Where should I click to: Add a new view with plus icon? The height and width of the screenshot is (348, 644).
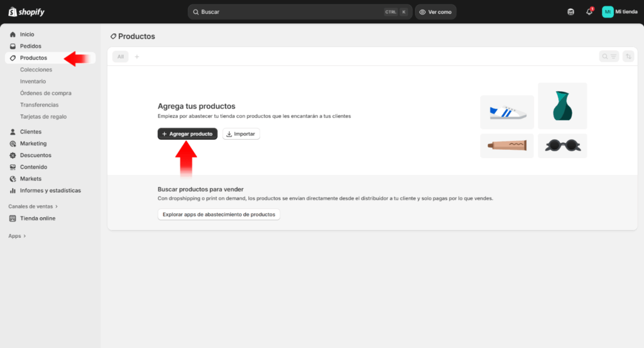point(137,57)
